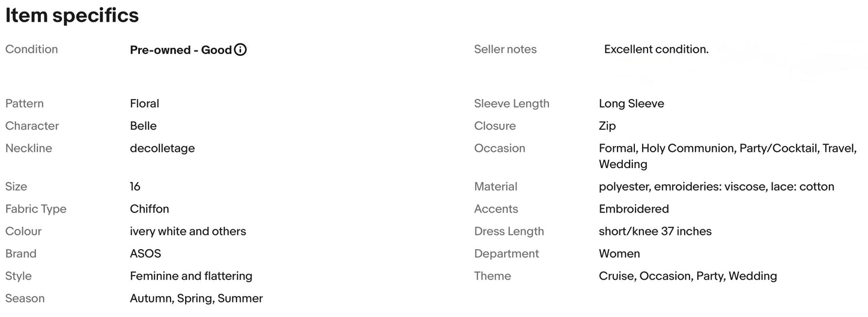The image size is (868, 317).
Task: Click the Chiffon fabric type value
Action: [150, 209]
